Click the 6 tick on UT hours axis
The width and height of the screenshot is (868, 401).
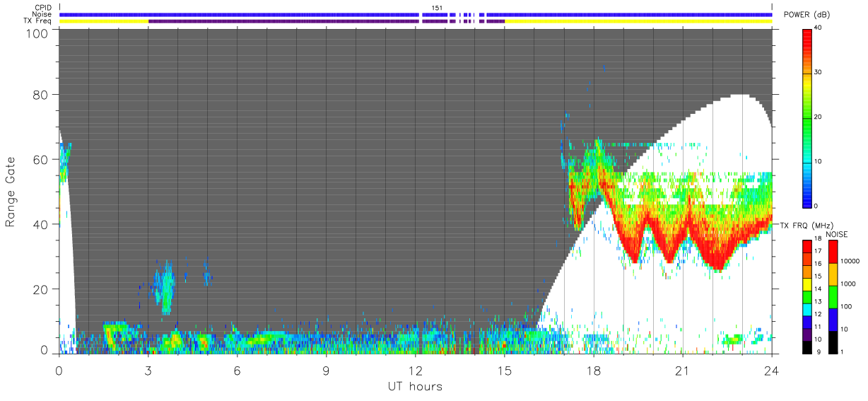click(x=237, y=370)
